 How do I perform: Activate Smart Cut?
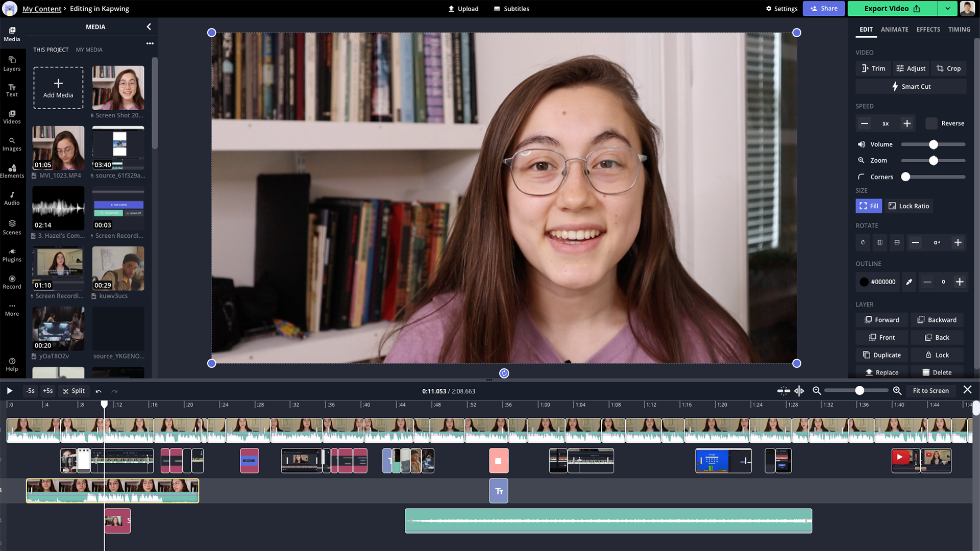tap(910, 86)
